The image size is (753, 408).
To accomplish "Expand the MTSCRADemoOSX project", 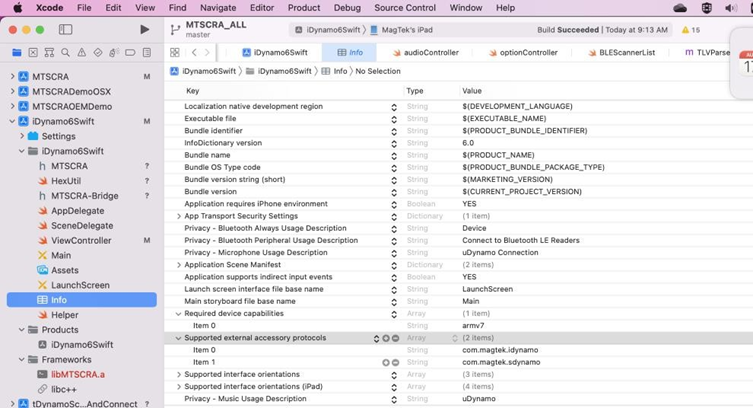I will point(12,91).
